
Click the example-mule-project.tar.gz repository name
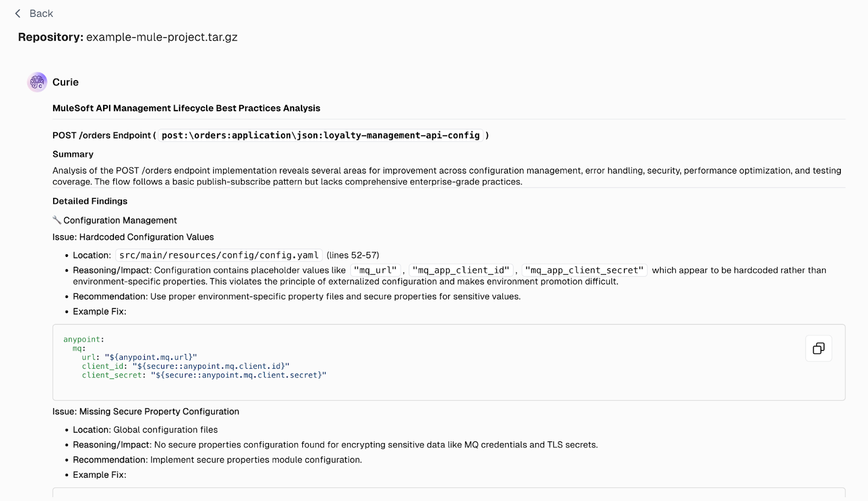(161, 37)
